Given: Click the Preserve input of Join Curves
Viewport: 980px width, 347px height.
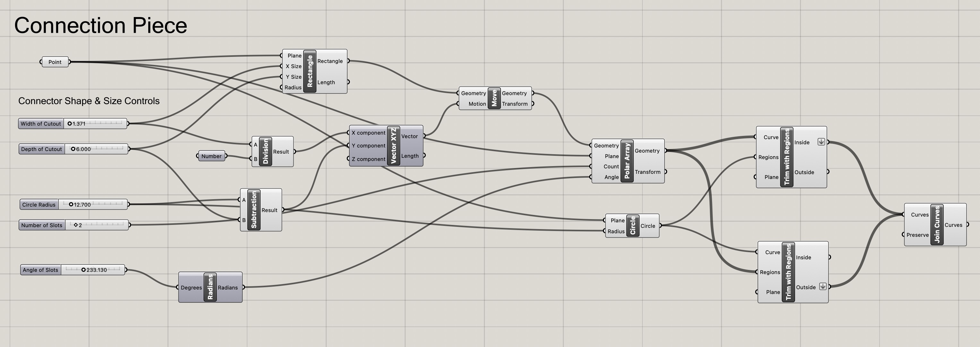Looking at the screenshot, I should click(x=917, y=235).
